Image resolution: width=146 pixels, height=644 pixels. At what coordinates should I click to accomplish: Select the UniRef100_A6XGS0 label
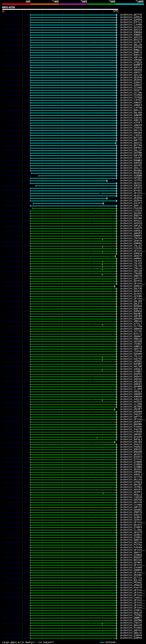click(131, 183)
